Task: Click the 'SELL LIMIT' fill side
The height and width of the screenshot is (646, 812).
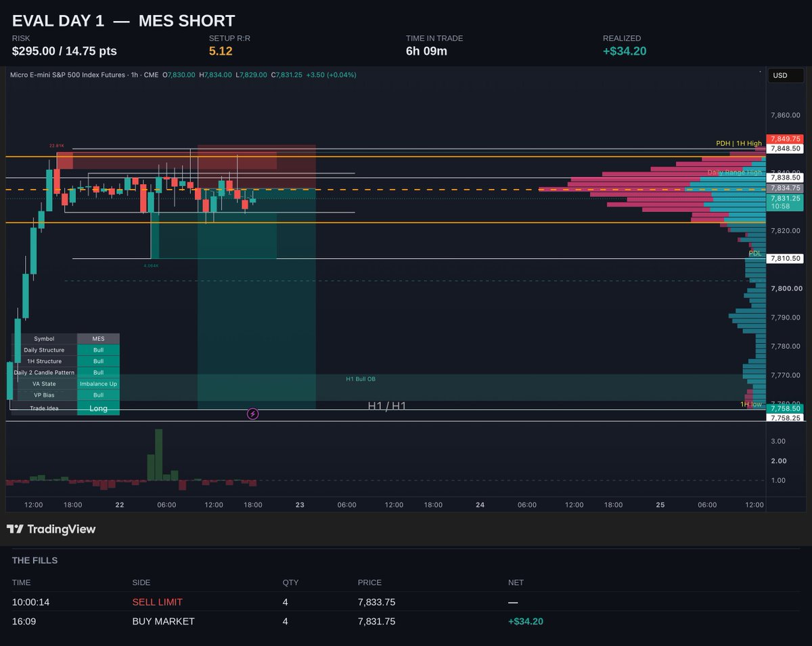Action: pyautogui.click(x=157, y=602)
